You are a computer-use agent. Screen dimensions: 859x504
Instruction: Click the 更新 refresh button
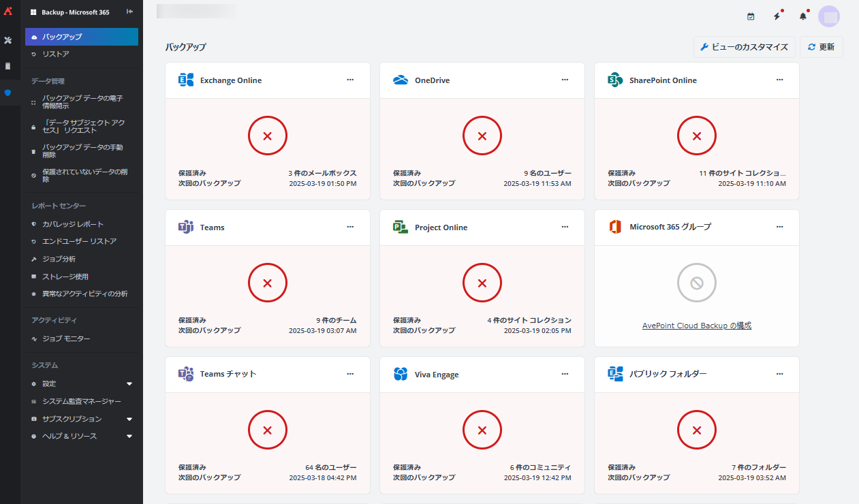coord(821,47)
